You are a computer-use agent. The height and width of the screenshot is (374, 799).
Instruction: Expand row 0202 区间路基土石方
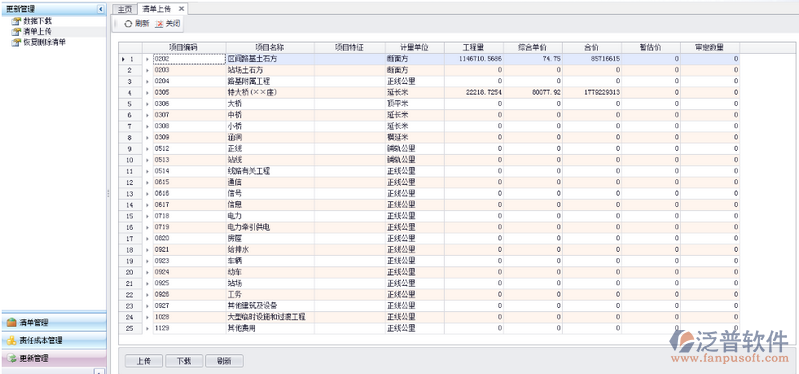(148, 59)
